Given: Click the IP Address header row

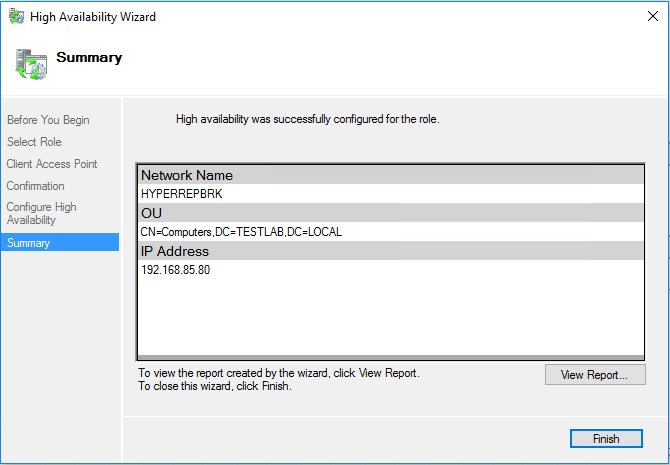Looking at the screenshot, I should 390,251.
